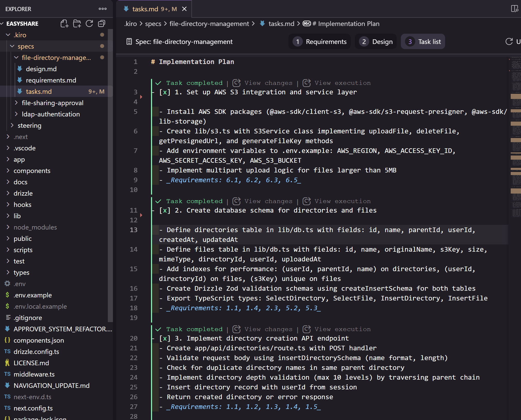This screenshot has width=521, height=420.
Task: Expand the ldap-authentication spec folder
Action: pyautogui.click(x=51, y=114)
